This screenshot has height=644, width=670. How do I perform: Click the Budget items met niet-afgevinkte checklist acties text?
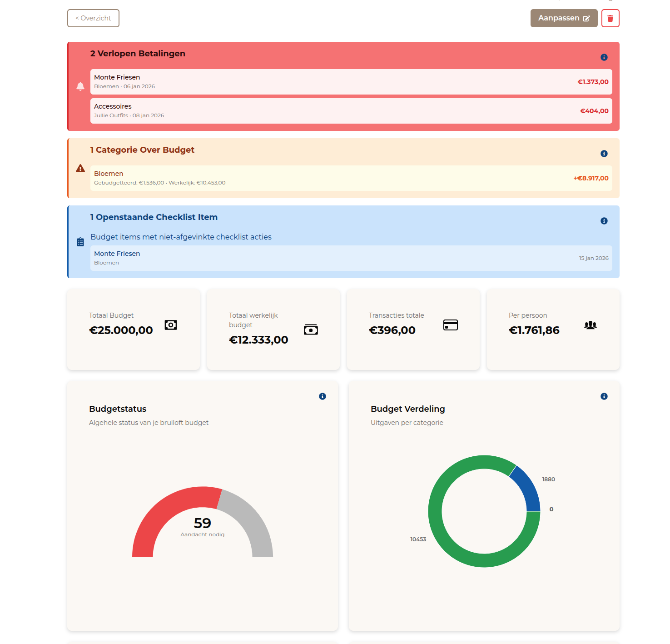click(181, 237)
